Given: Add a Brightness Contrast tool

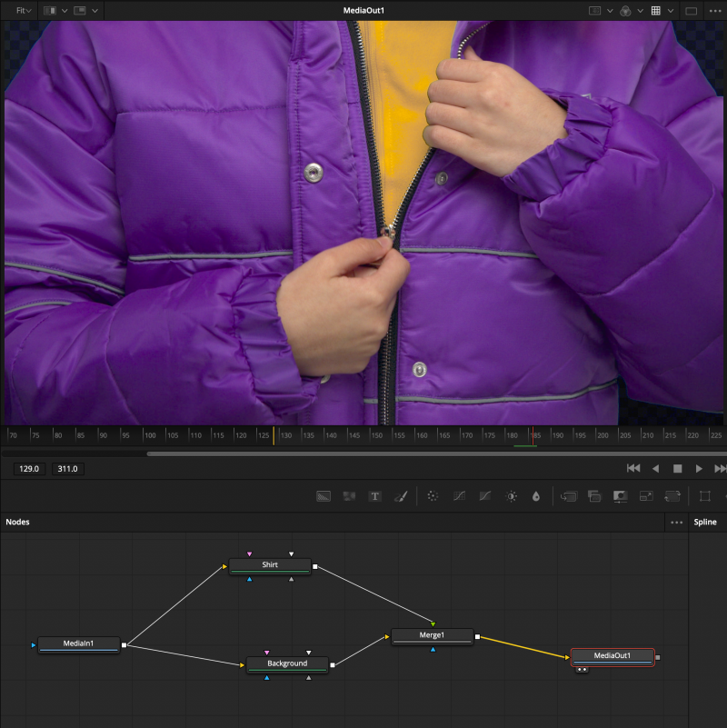Looking at the screenshot, I should tap(512, 496).
